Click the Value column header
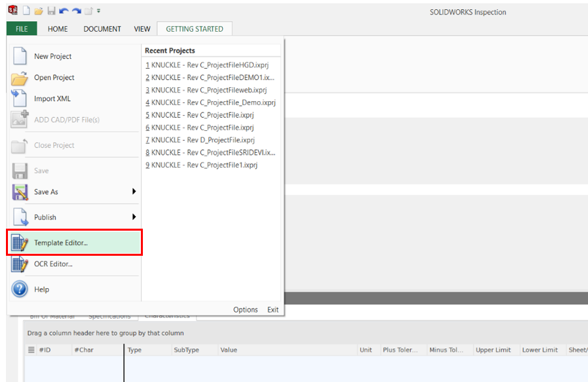The height and width of the screenshot is (382, 588). pyautogui.click(x=287, y=350)
